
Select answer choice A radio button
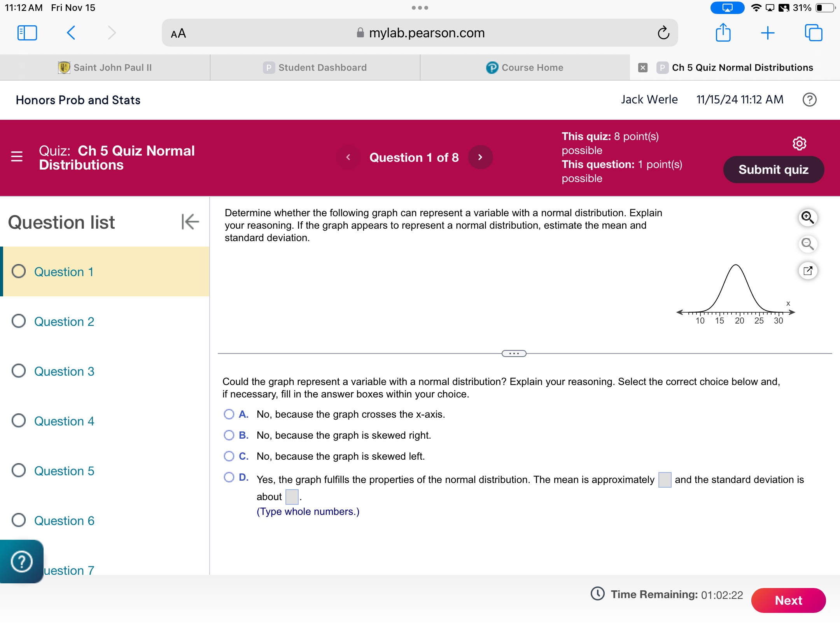tap(229, 414)
